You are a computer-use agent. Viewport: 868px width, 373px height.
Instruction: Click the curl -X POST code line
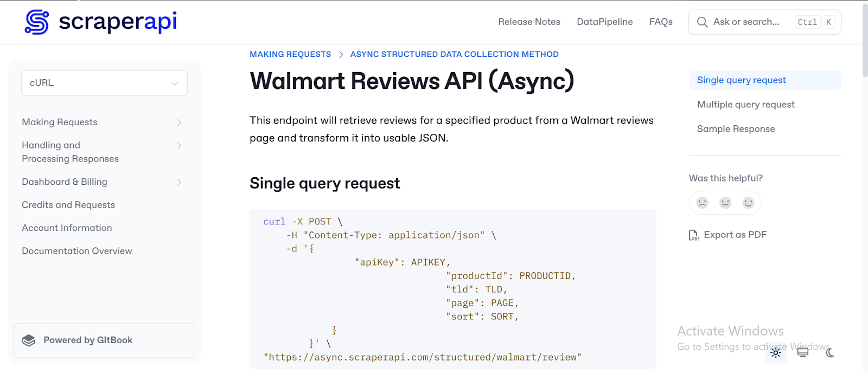[x=303, y=222]
